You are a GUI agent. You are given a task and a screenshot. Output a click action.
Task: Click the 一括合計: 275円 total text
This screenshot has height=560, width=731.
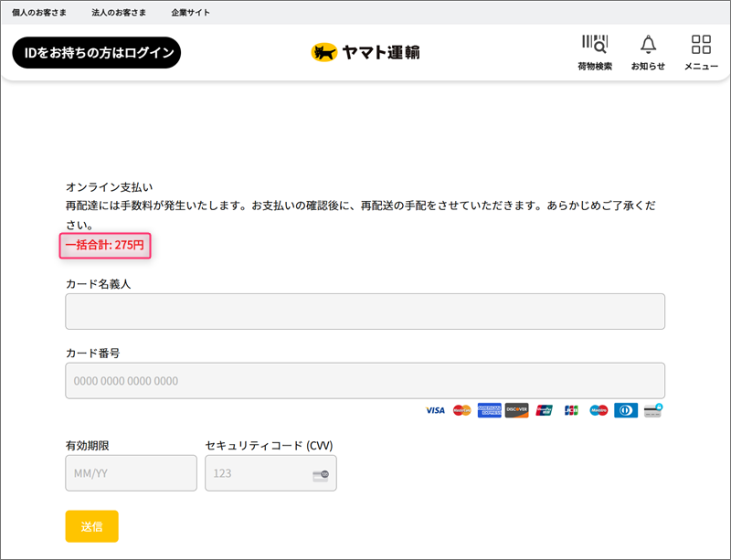coord(105,245)
